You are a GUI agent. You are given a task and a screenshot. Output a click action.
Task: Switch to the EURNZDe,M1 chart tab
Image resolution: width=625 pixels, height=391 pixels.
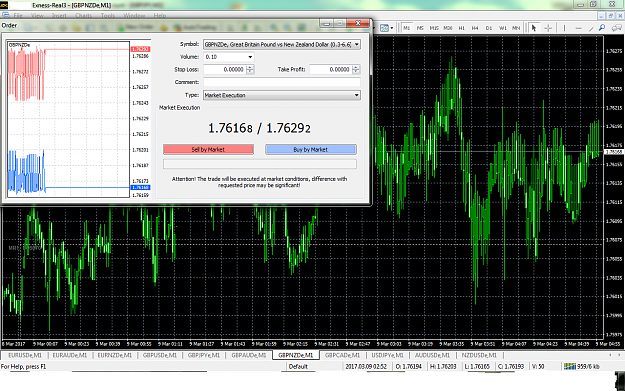(114, 355)
